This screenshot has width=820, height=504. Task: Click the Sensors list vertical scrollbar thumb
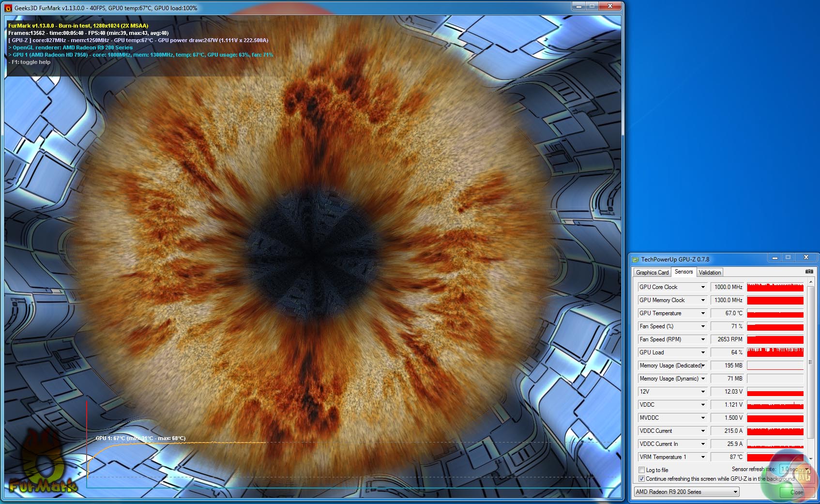(x=810, y=362)
